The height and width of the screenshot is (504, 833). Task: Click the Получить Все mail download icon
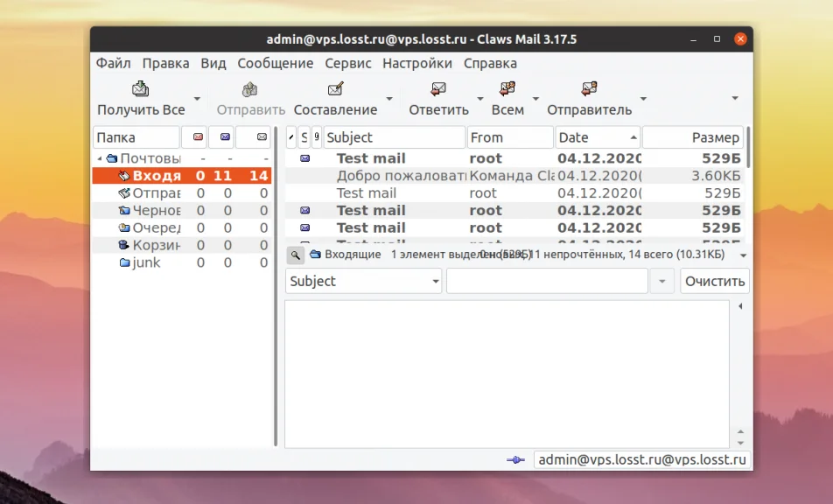[x=140, y=88]
